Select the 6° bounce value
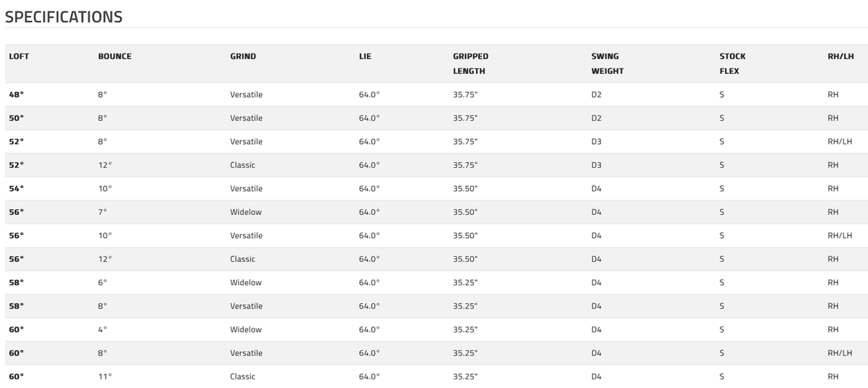The width and height of the screenshot is (868, 388). coord(102,283)
